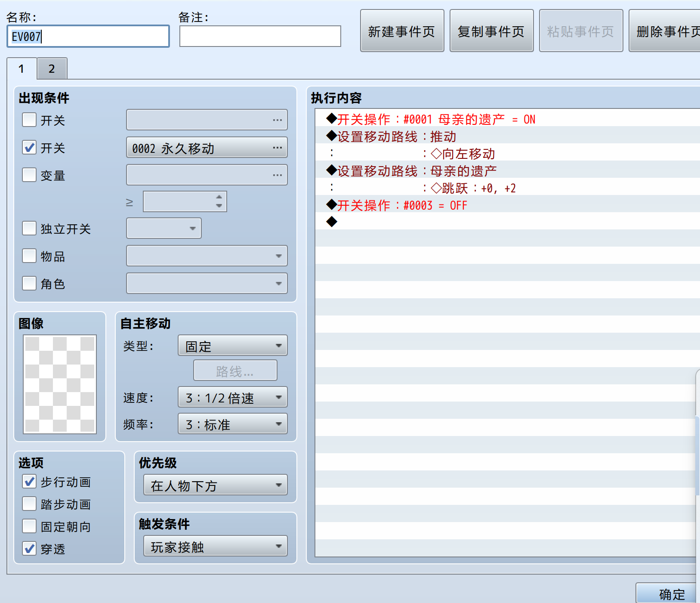Click the 变量 value stepper arrows
Screen dimensions: 700x603
click(219, 201)
